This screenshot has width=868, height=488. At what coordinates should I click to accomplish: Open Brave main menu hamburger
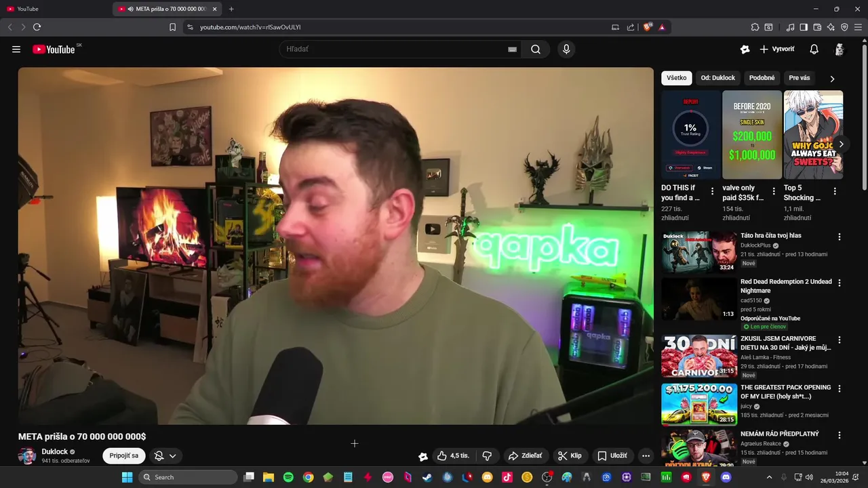[x=858, y=27]
